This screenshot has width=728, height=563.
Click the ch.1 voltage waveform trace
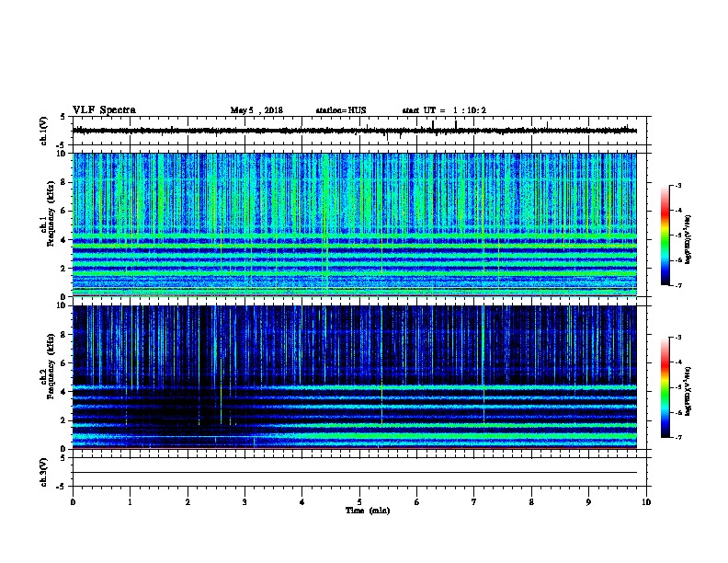coord(355,131)
